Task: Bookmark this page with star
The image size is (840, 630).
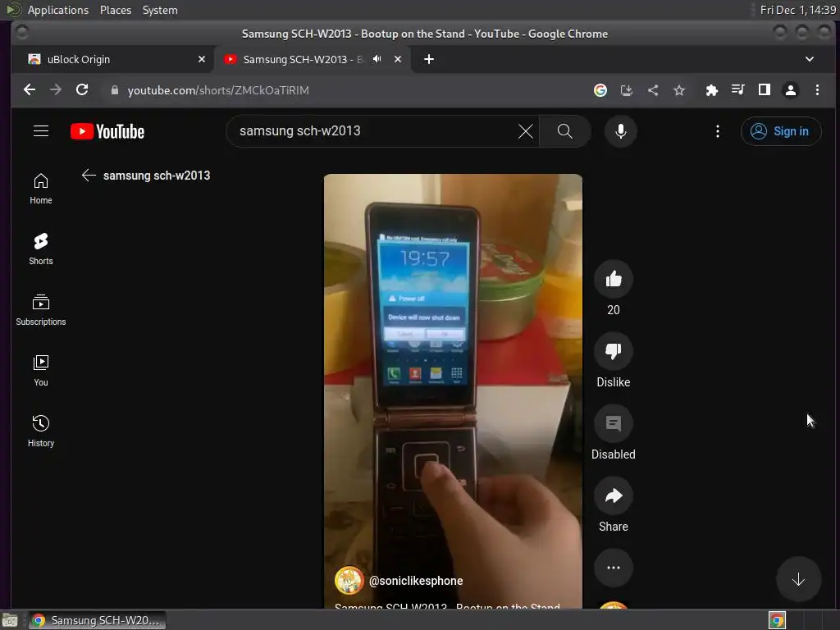Action: (679, 90)
